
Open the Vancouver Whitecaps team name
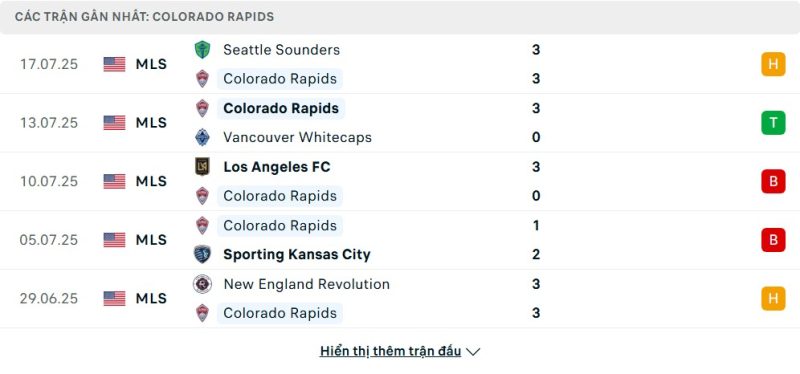pos(297,137)
